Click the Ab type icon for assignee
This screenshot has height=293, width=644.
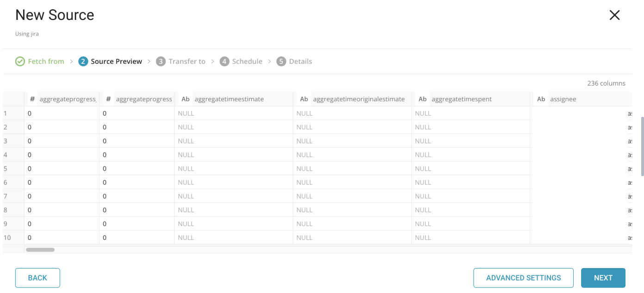pos(541,99)
